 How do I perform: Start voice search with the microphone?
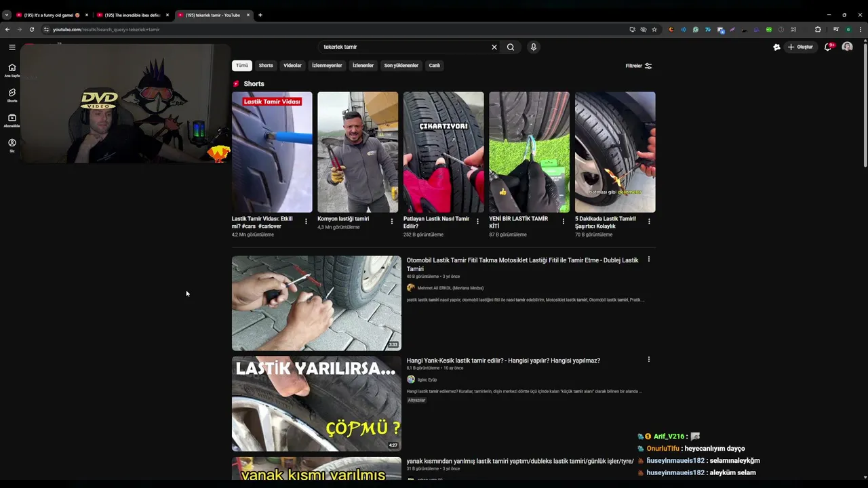click(534, 47)
